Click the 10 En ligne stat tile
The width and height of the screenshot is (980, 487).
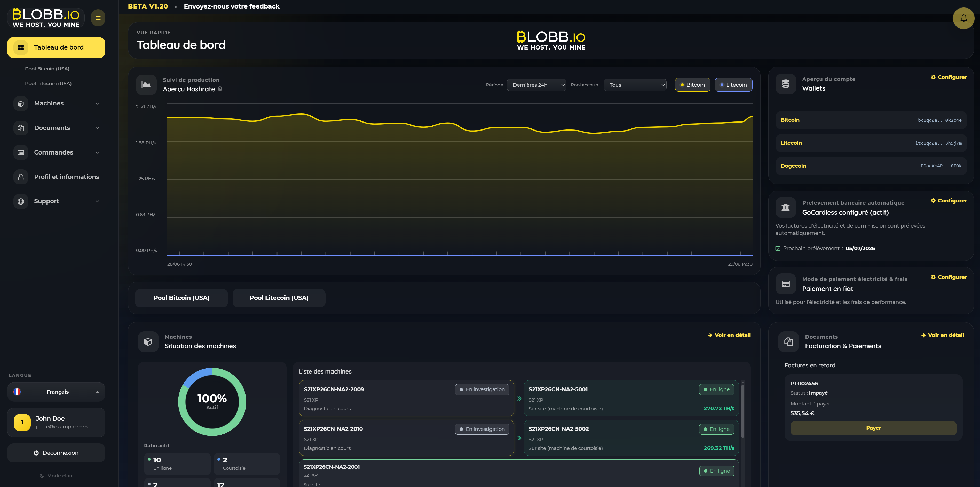coord(177,464)
